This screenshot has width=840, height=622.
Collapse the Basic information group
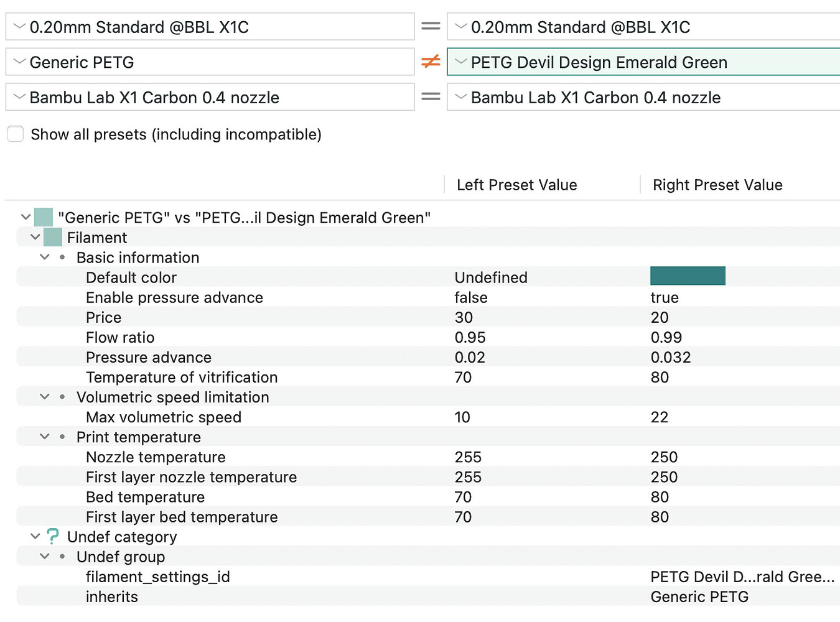(x=45, y=257)
